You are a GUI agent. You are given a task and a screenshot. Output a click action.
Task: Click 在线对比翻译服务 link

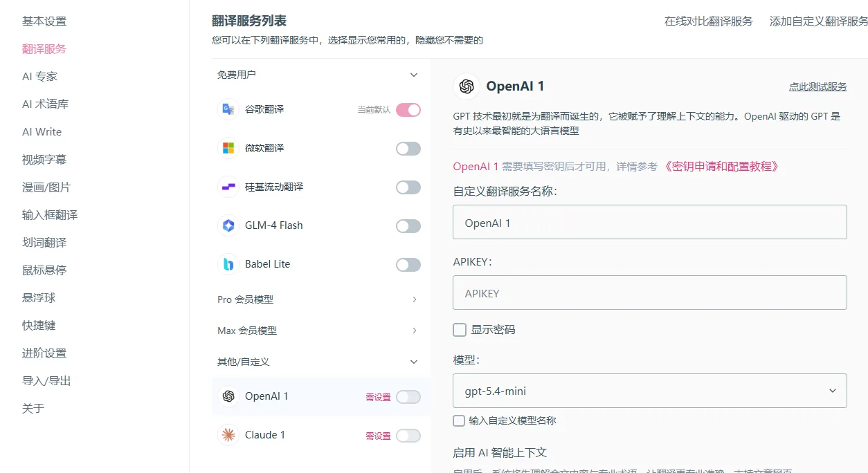(709, 21)
